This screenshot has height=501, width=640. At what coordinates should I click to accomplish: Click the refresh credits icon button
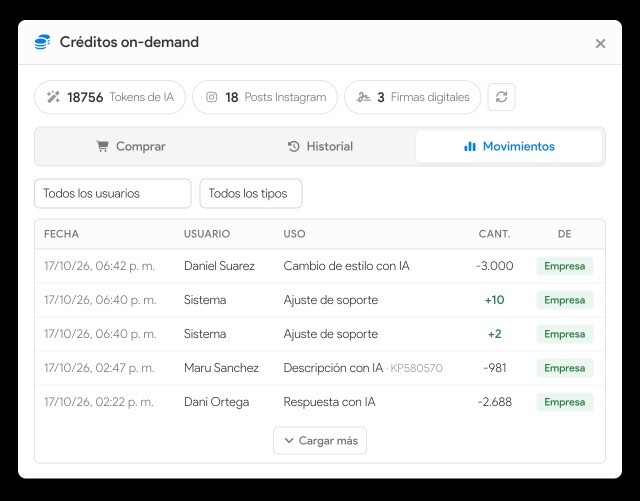pos(501,97)
